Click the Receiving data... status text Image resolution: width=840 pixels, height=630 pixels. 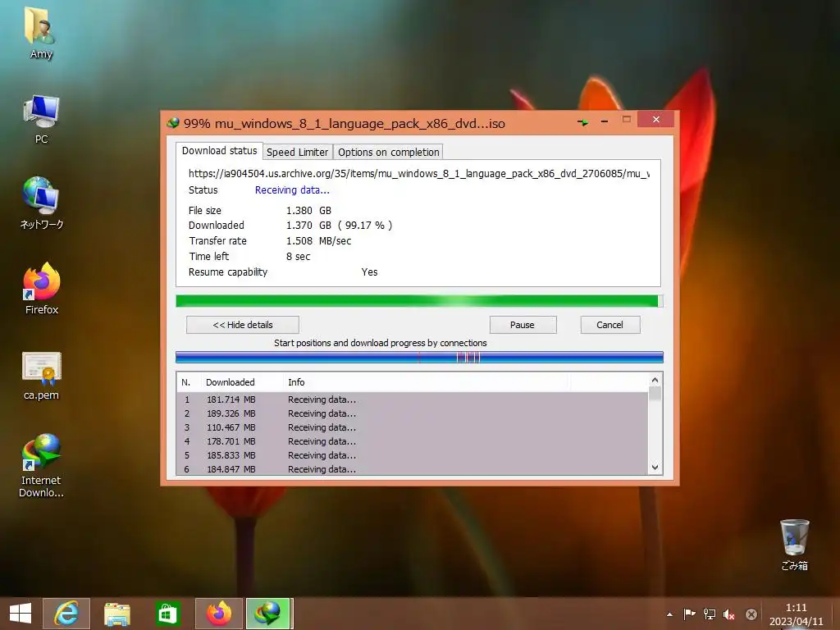pos(292,190)
